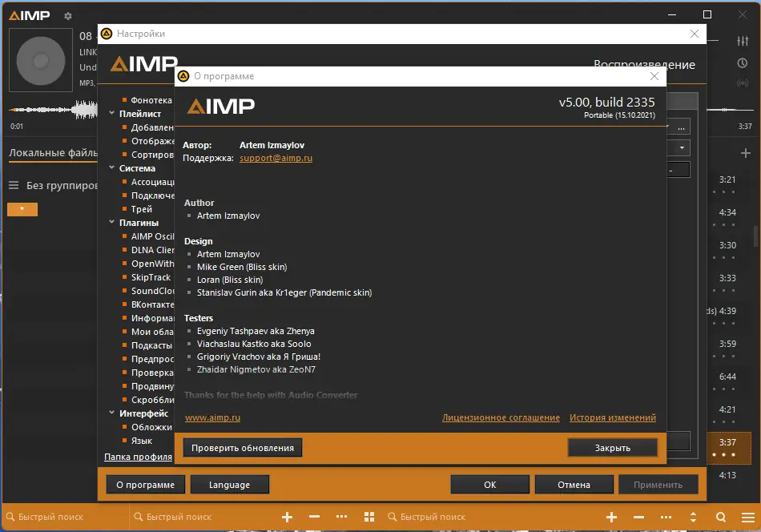
Task: Collapse the Интерфейс settings section
Action: [113, 413]
